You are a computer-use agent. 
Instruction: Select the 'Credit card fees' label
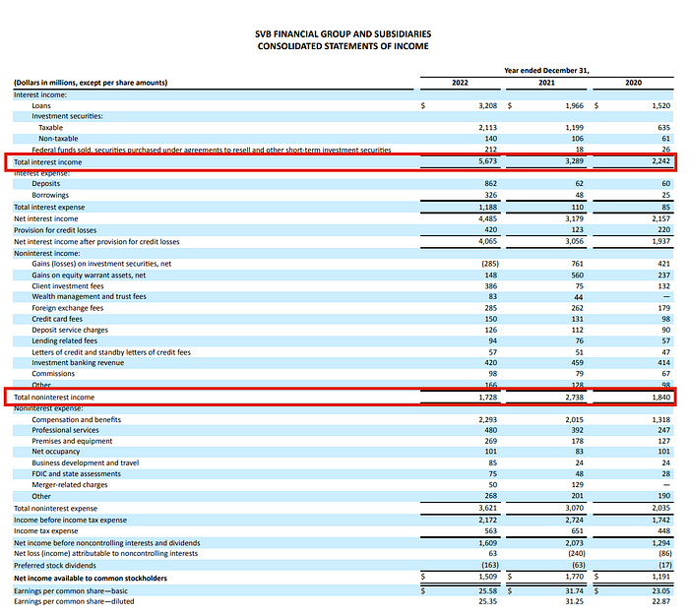[57, 319]
